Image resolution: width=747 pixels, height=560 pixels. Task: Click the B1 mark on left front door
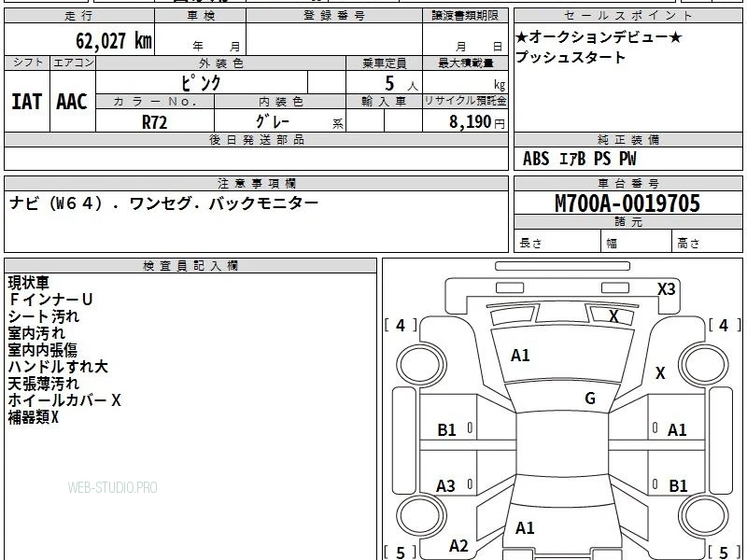tap(447, 430)
